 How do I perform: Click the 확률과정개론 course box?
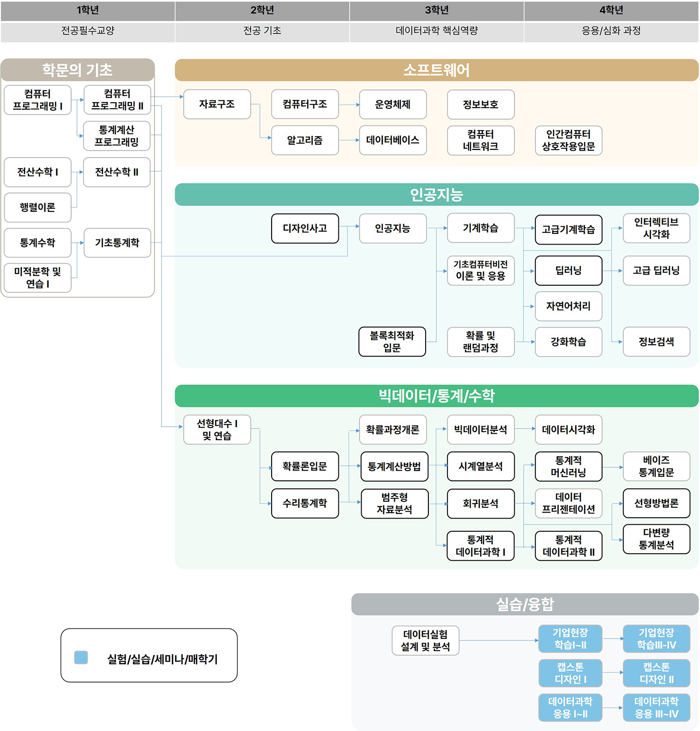tap(393, 429)
